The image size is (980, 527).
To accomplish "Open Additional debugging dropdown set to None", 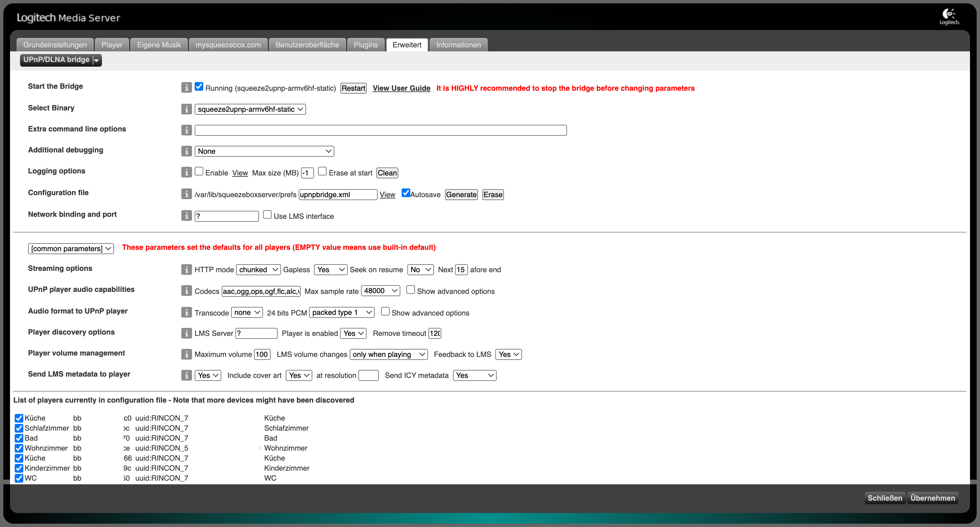I will coord(264,151).
